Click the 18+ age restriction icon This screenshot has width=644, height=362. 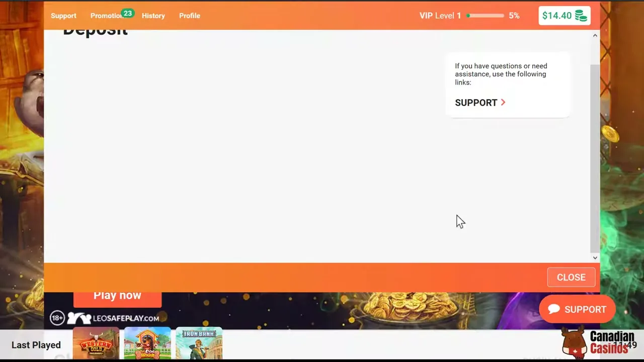click(57, 318)
